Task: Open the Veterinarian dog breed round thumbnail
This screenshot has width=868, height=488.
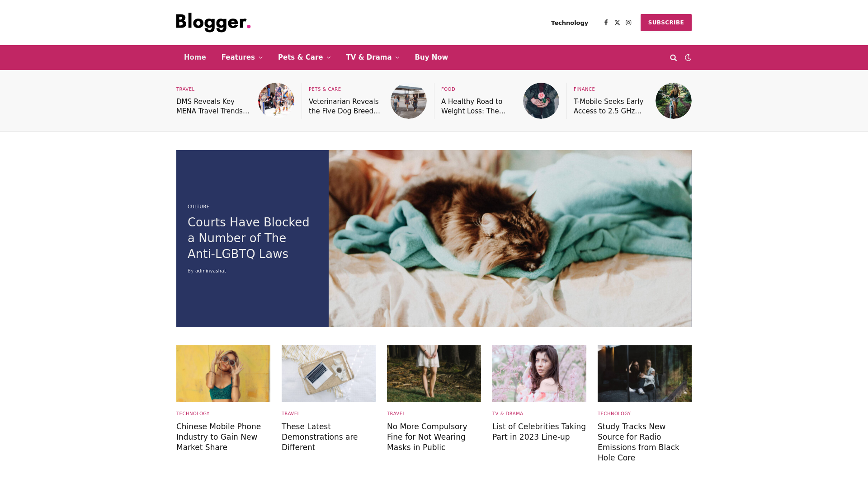Action: click(409, 101)
